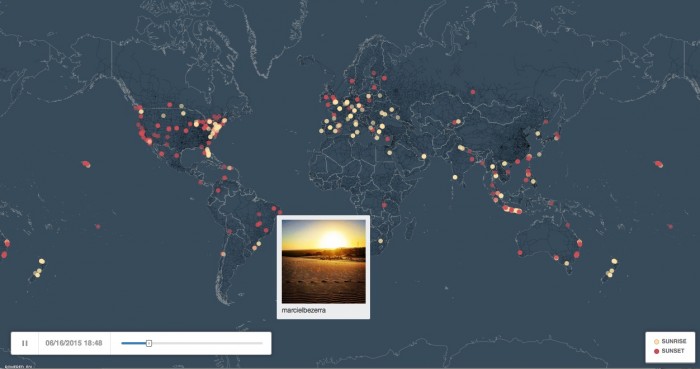Click the Sunset legend marker
Image resolution: width=700 pixels, height=369 pixels.
tap(656, 351)
